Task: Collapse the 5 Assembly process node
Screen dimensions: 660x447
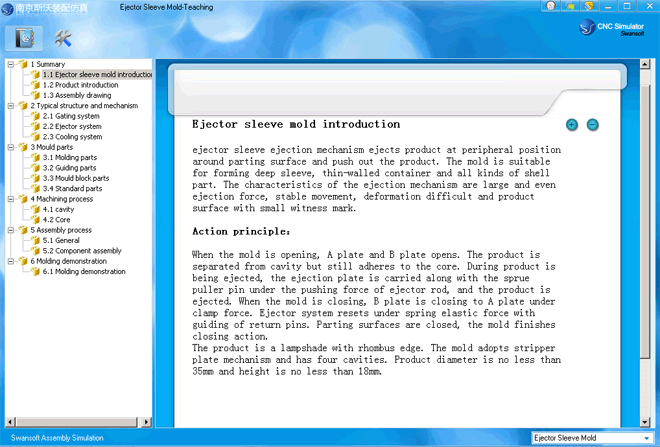Action: pyautogui.click(x=11, y=230)
